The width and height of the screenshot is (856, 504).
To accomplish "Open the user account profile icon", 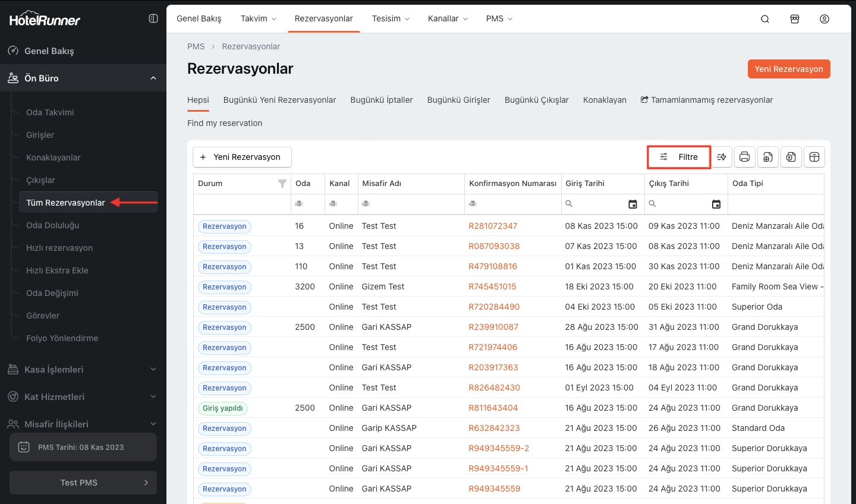I will click(x=824, y=19).
